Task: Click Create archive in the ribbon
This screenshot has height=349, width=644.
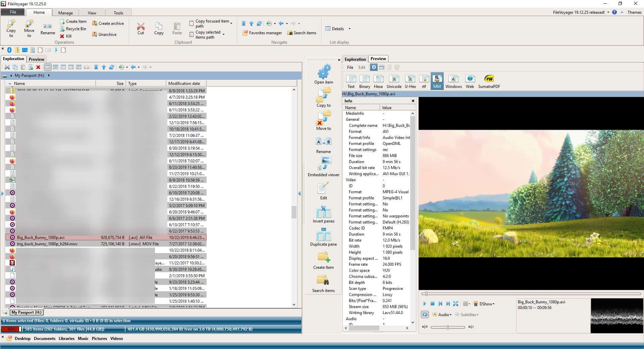Action: [108, 23]
